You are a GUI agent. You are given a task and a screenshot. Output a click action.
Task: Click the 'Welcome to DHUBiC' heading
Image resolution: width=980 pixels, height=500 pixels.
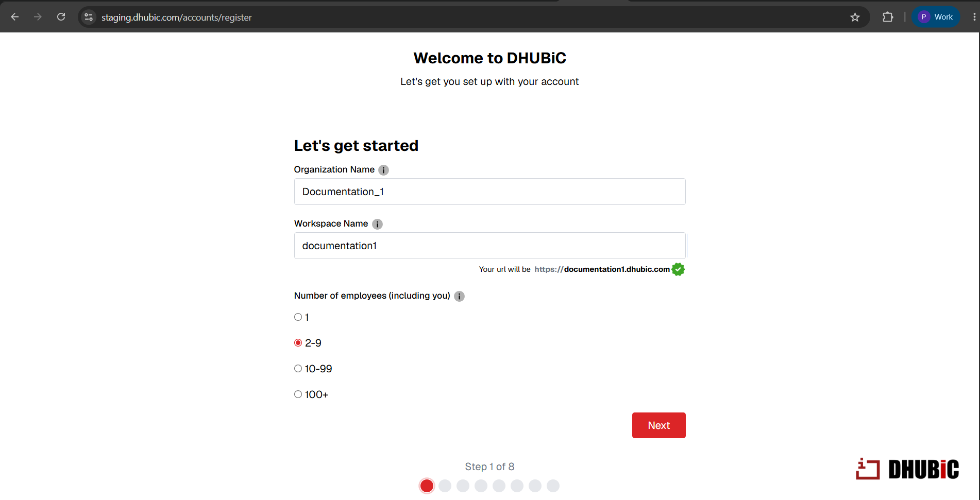coord(489,58)
